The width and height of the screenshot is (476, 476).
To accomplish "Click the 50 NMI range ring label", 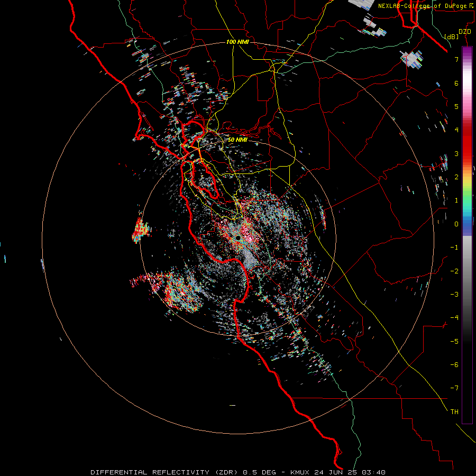I will [x=237, y=140].
